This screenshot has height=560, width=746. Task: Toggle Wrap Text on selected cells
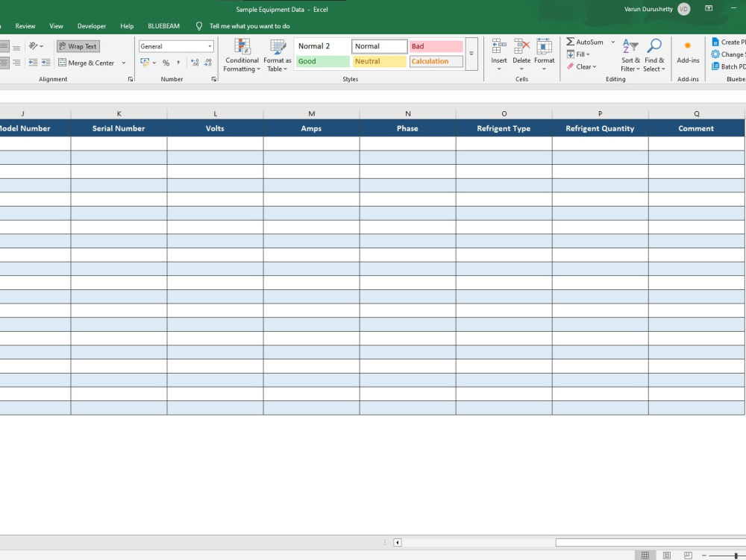[x=78, y=46]
